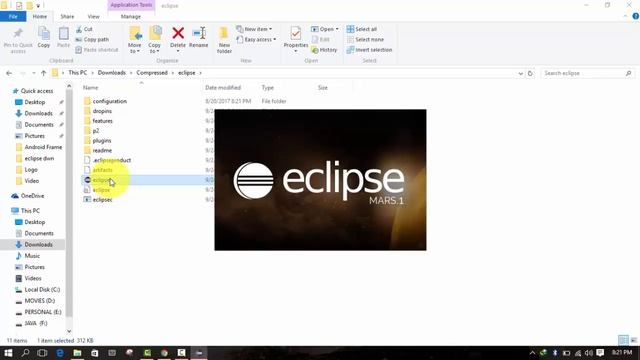The width and height of the screenshot is (640, 360).
Task: Click the Pin to Quick access icon
Action: coord(18,33)
